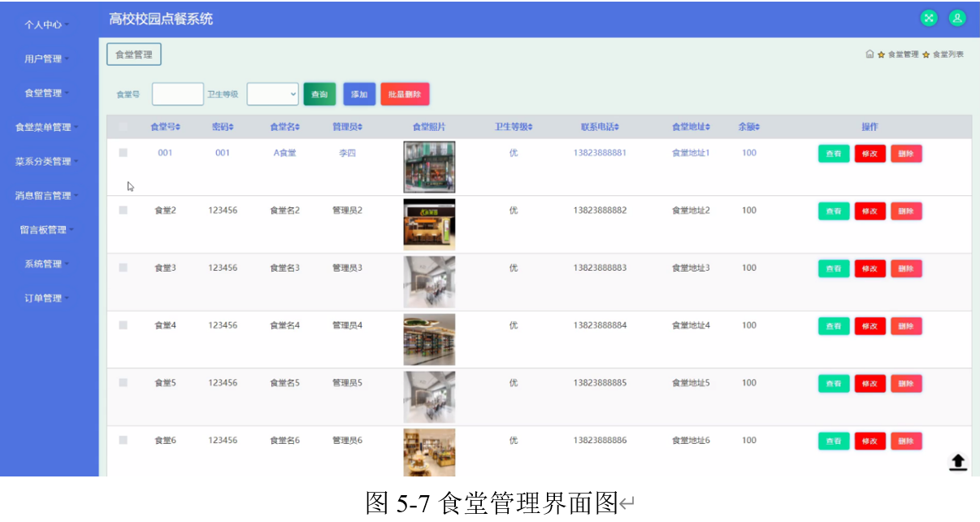Sort the 余额 column using its sort icon
The image size is (980, 522).
(x=759, y=126)
